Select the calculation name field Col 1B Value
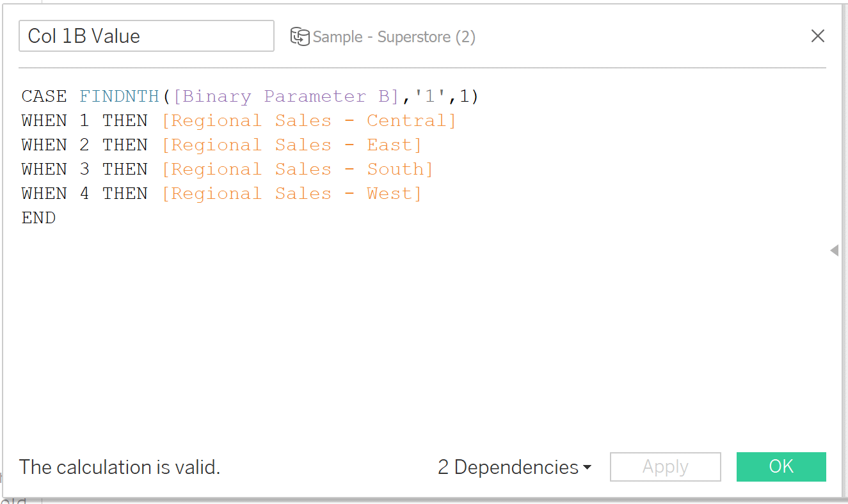The height and width of the screenshot is (504, 848). click(x=146, y=36)
